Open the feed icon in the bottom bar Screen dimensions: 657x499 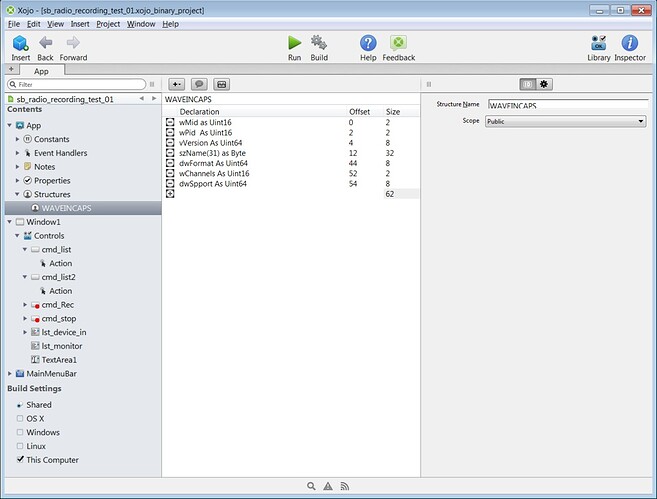[x=344, y=486]
